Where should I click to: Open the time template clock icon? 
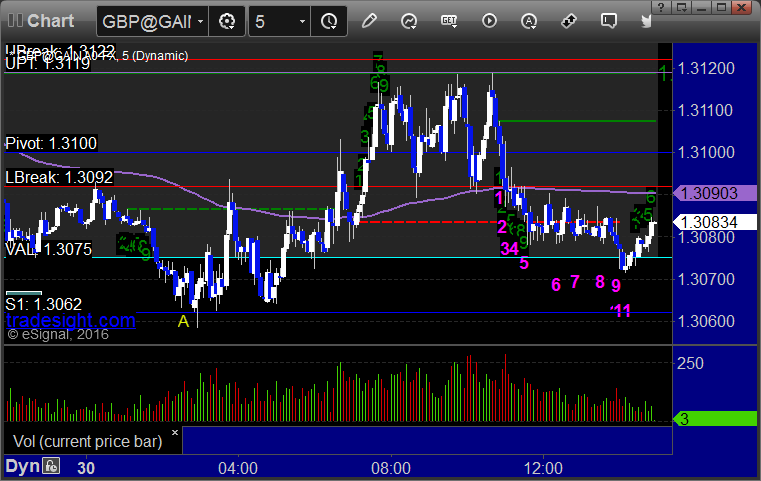click(x=329, y=21)
